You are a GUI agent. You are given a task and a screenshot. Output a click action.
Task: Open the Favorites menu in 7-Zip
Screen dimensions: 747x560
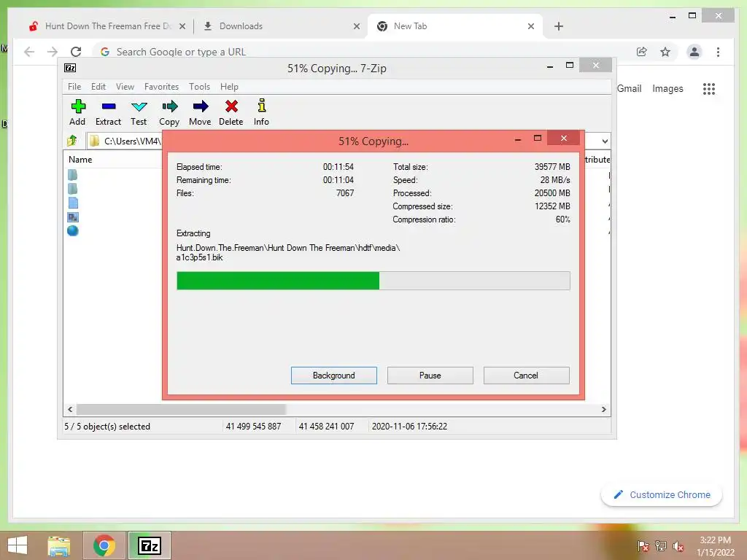[x=161, y=87]
